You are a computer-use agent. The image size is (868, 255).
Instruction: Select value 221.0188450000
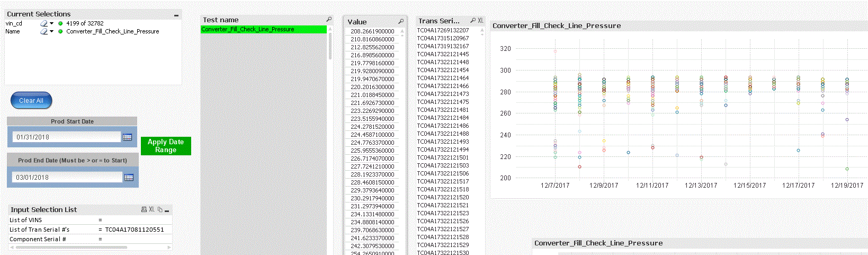coord(372,95)
